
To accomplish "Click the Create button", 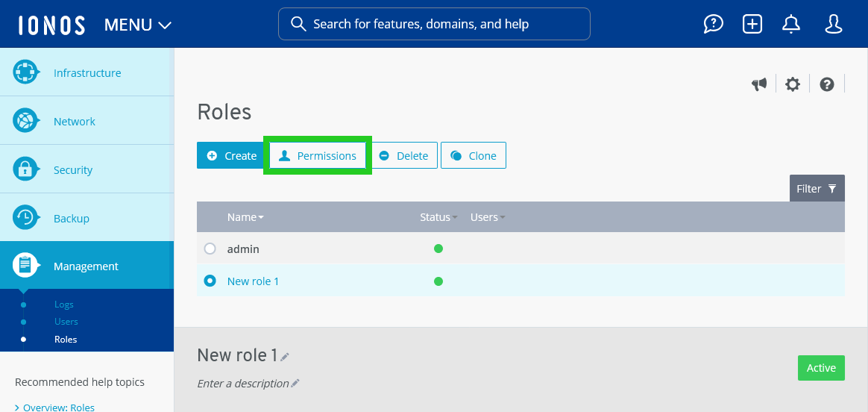I will [x=231, y=155].
